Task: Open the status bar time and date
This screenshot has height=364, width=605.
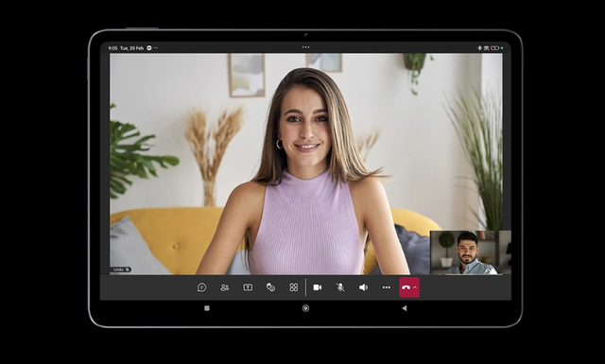Action: [x=126, y=48]
